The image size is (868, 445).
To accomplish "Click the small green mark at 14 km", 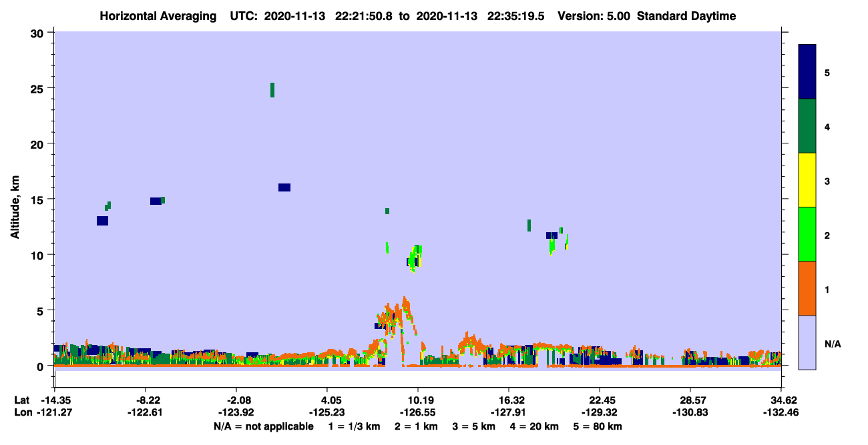I will point(387,211).
